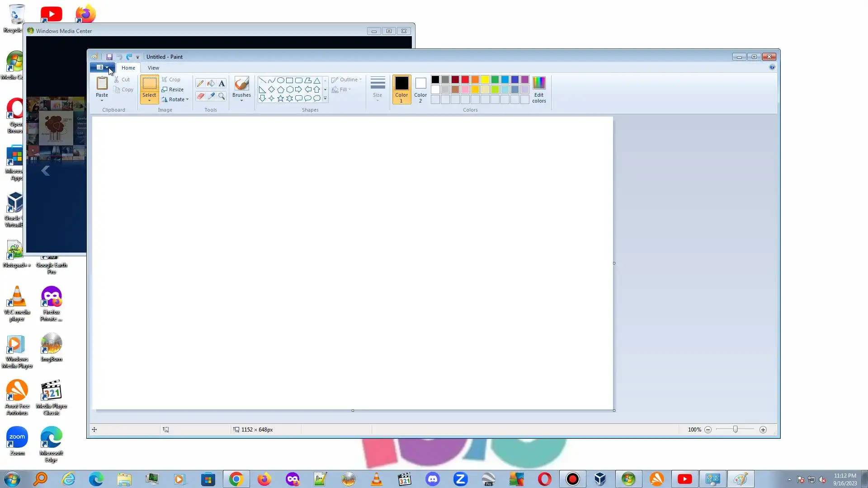The width and height of the screenshot is (868, 488).
Task: Select the Magnifier tool
Action: [222, 96]
